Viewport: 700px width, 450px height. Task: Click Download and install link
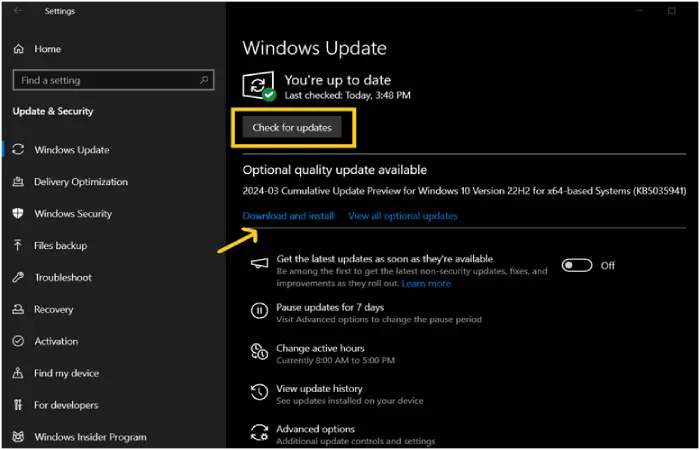[x=288, y=216]
